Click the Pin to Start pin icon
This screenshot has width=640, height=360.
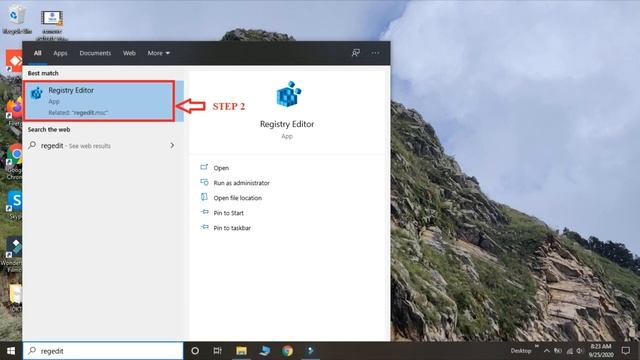[204, 212]
